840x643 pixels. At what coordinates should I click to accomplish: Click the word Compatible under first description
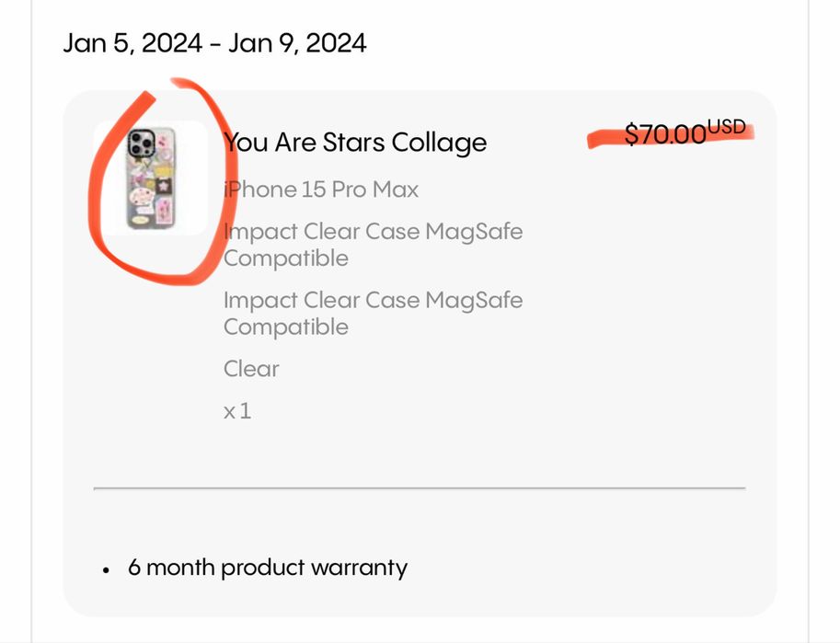(x=285, y=258)
